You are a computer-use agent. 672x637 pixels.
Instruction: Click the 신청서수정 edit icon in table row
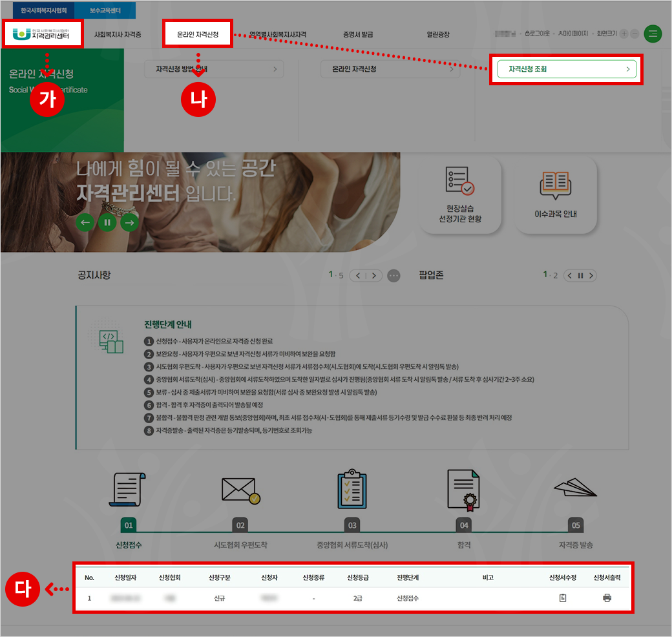[x=562, y=598]
